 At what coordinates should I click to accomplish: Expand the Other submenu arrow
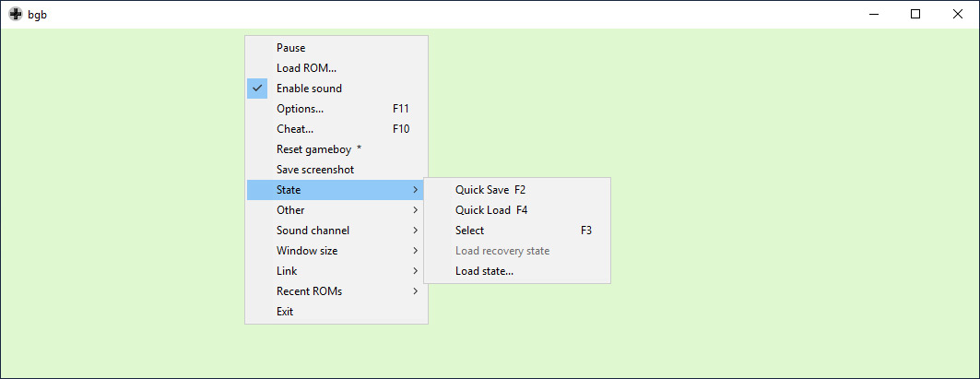[416, 210]
